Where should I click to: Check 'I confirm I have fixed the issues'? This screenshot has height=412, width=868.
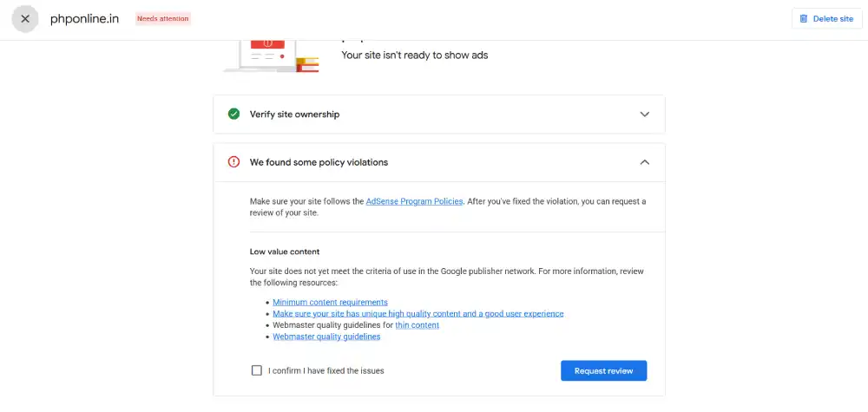[256, 370]
